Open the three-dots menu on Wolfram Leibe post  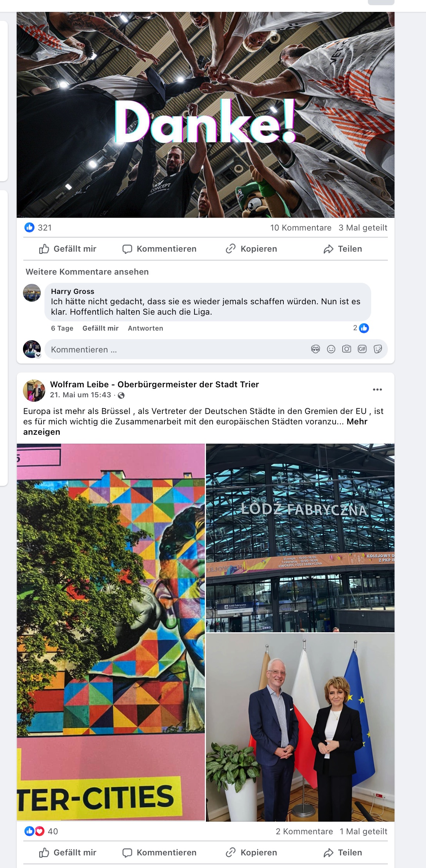coord(377,390)
